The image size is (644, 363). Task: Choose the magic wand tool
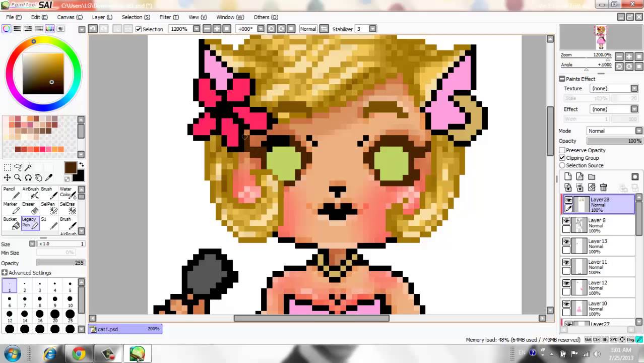(x=28, y=167)
